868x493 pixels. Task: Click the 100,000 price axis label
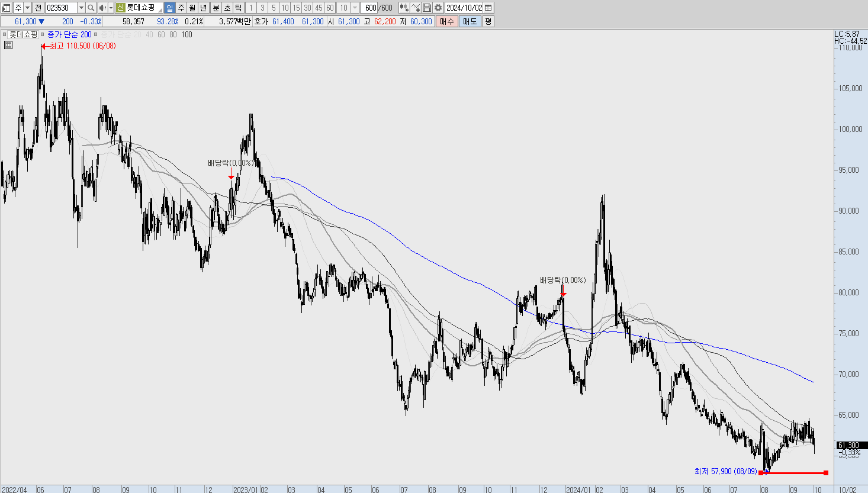pyautogui.click(x=850, y=129)
